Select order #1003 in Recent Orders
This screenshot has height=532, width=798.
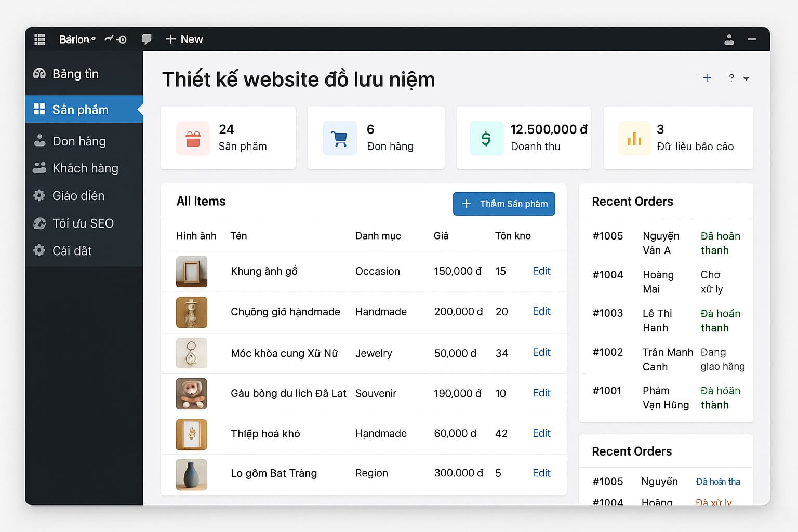667,321
